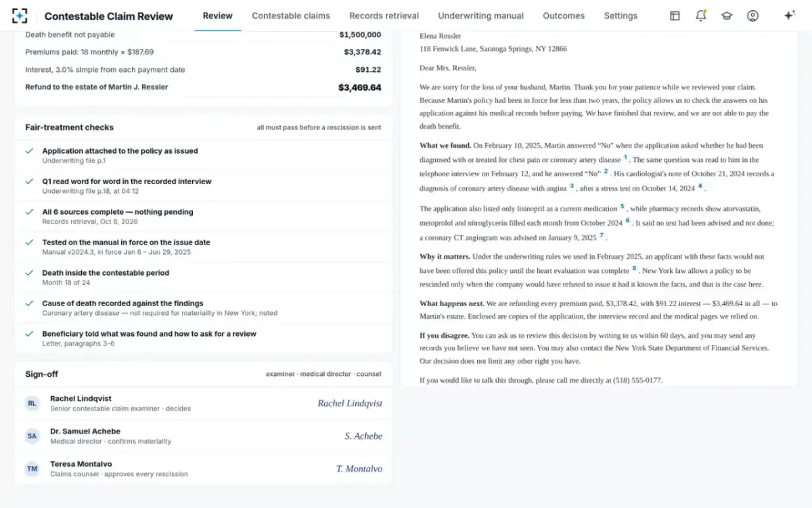The height and width of the screenshot is (508, 812).
Task: Open the sparkle AI assistant icon
Action: (789, 16)
